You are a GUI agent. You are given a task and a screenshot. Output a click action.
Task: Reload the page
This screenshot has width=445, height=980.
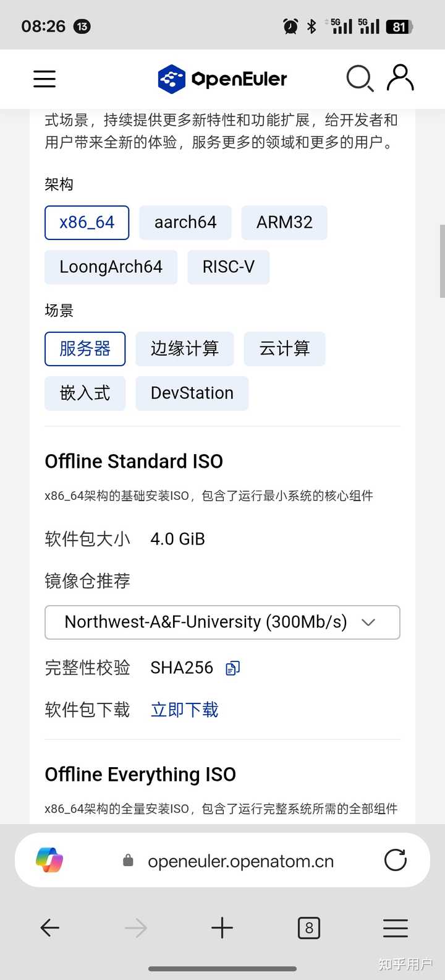click(x=396, y=860)
